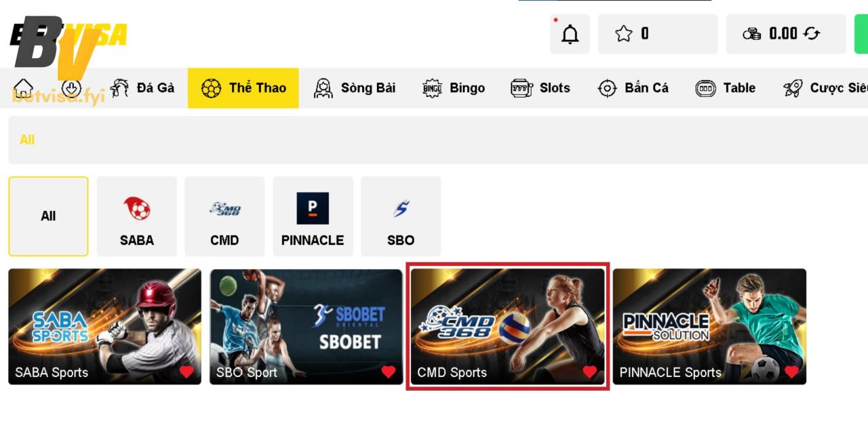Image resolution: width=868 pixels, height=434 pixels.
Task: Unfavorite PINNACLE Sports using heart
Action: click(x=791, y=372)
